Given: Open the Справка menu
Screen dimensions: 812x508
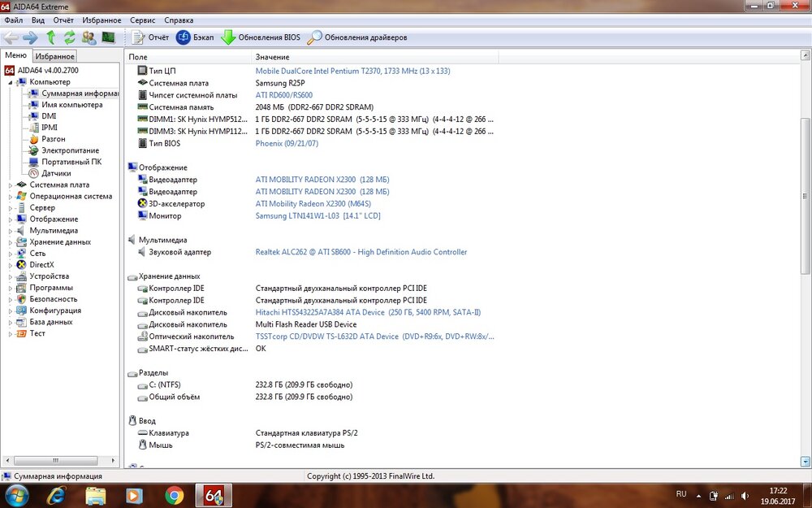Looking at the screenshot, I should click(179, 20).
